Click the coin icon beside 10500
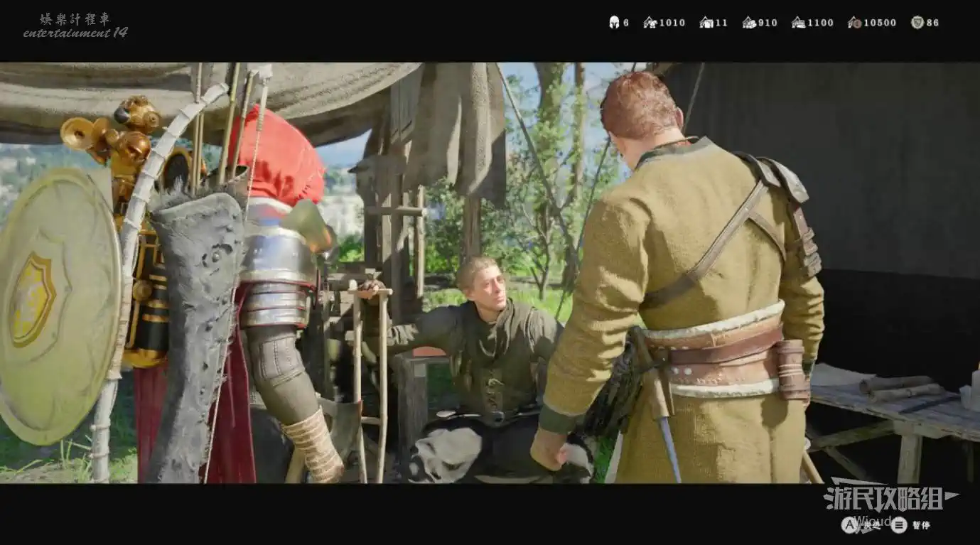Screen dimensions: 980x545 pos(854,22)
